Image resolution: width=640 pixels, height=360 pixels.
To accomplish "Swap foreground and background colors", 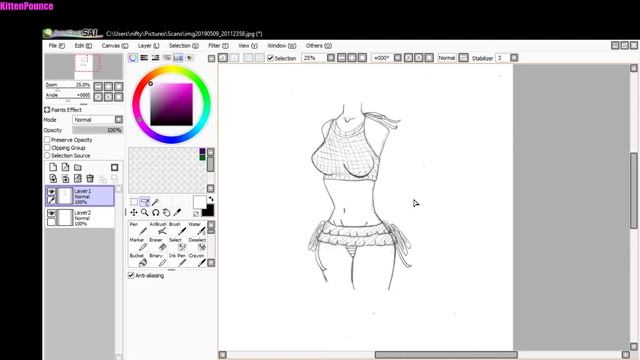I will point(211,199).
